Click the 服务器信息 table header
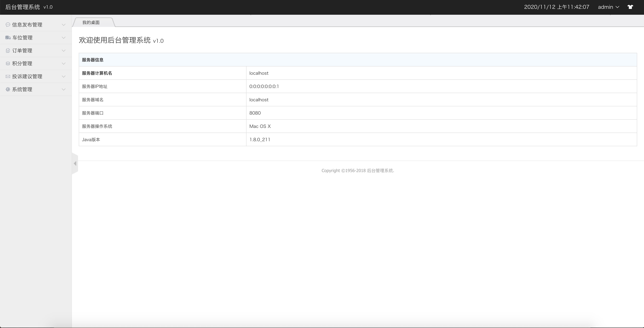 pyautogui.click(x=93, y=60)
